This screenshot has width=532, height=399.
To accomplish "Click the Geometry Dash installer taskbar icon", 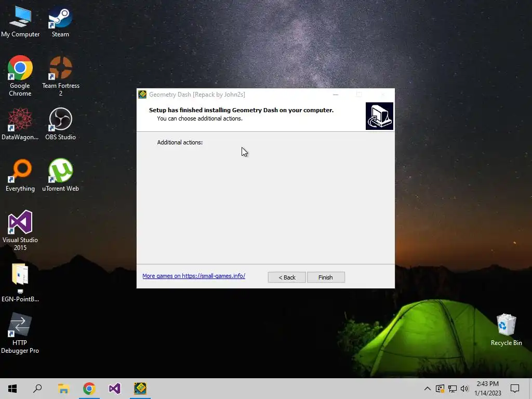I will [x=140, y=389].
